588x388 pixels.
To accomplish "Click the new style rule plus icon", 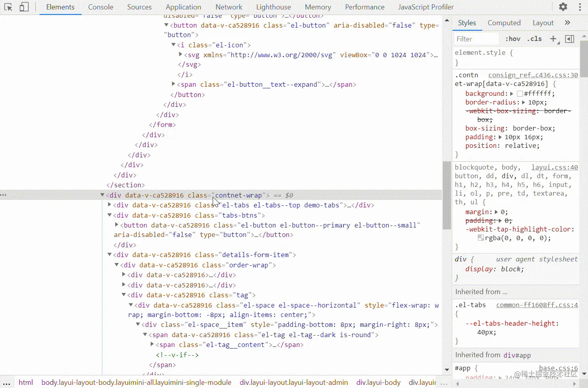I will pyautogui.click(x=552, y=39).
